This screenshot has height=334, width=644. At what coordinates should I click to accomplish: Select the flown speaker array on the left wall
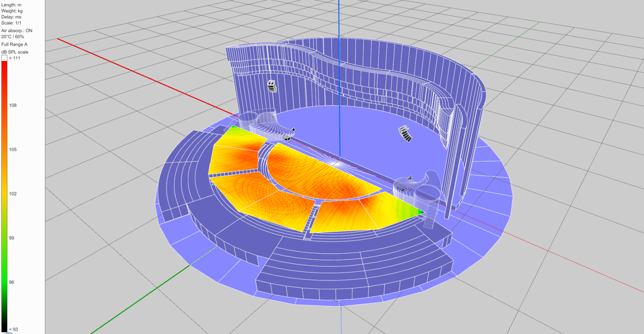[x=272, y=86]
